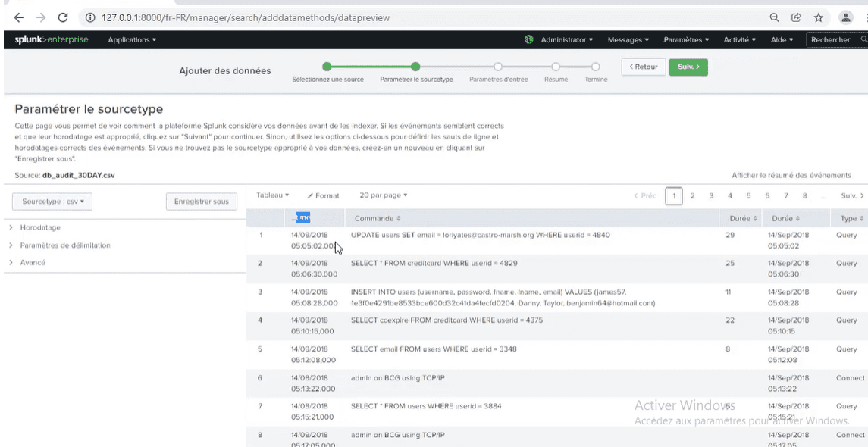This screenshot has height=447, width=868.
Task: Sort by the Commande column header
Action: point(378,218)
